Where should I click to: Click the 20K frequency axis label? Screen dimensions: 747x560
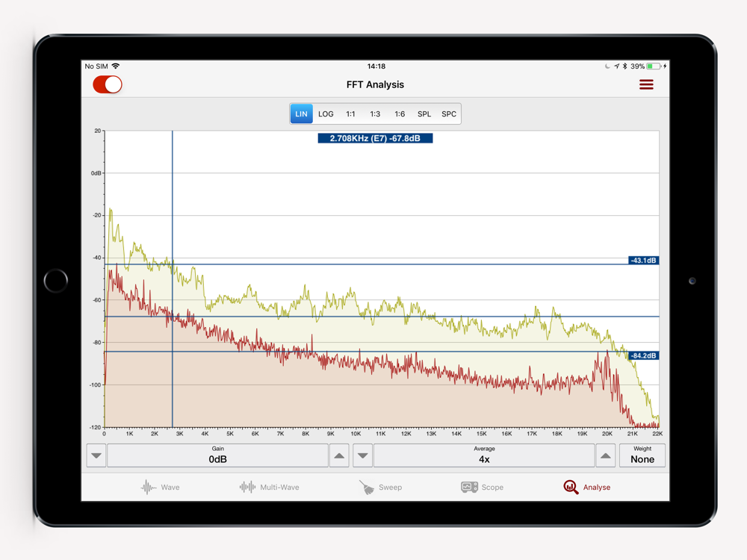[x=607, y=434]
